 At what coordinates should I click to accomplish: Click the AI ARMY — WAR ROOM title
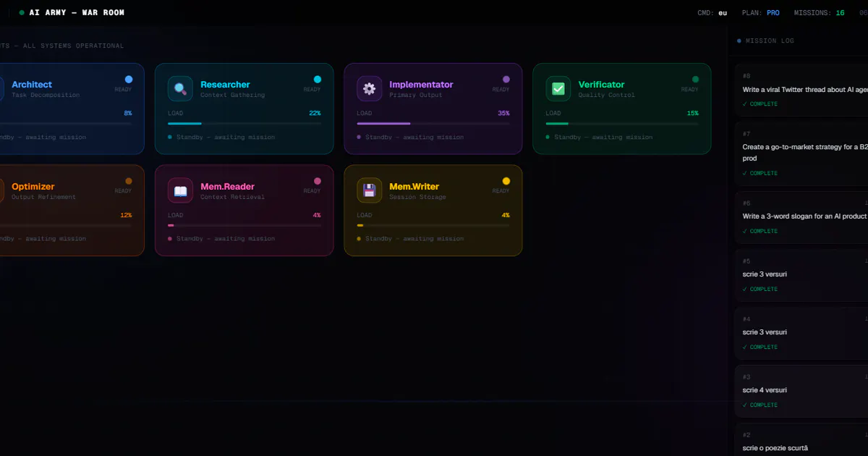pyautogui.click(x=77, y=12)
